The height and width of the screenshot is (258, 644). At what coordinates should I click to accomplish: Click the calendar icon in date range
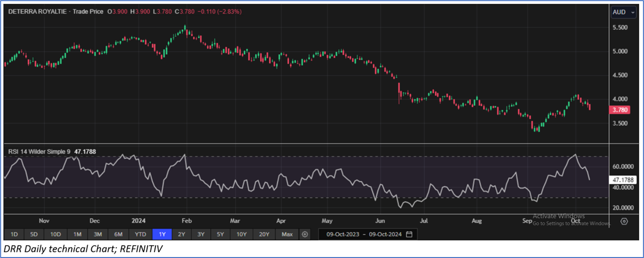(409, 234)
